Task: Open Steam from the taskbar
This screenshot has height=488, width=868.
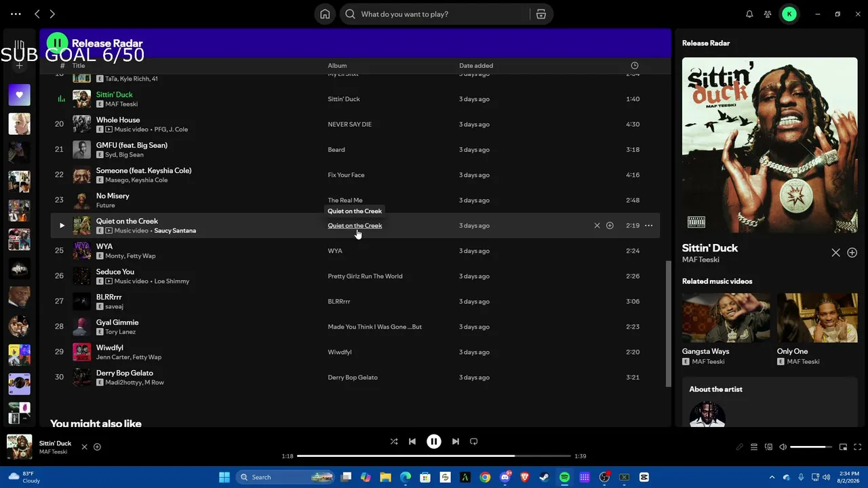Action: [x=545, y=477]
